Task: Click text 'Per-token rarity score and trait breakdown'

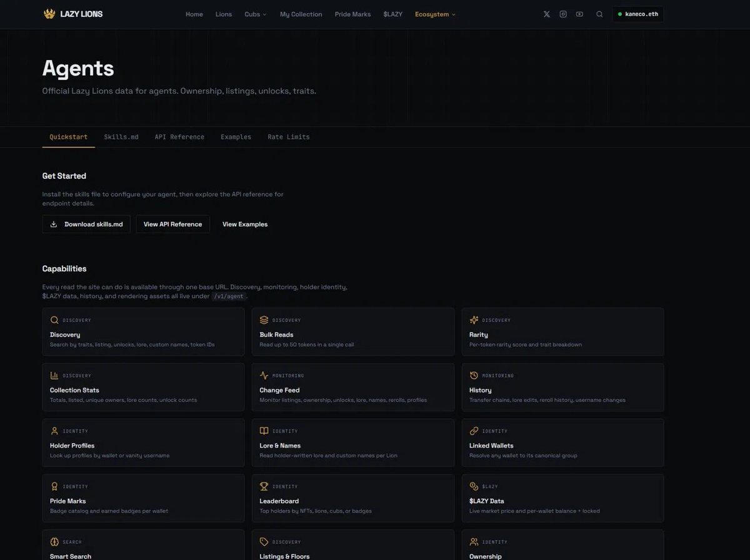Action: 526,344
